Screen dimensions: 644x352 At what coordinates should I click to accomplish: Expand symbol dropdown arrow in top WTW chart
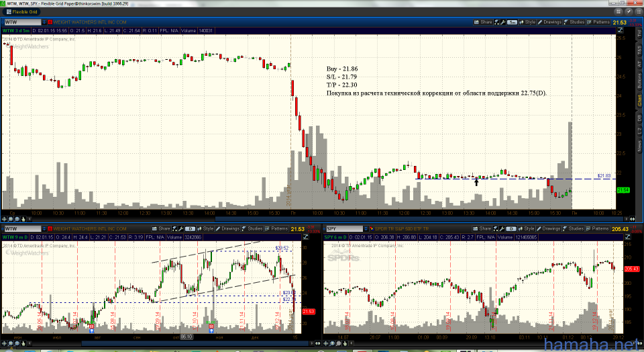[x=44, y=22]
